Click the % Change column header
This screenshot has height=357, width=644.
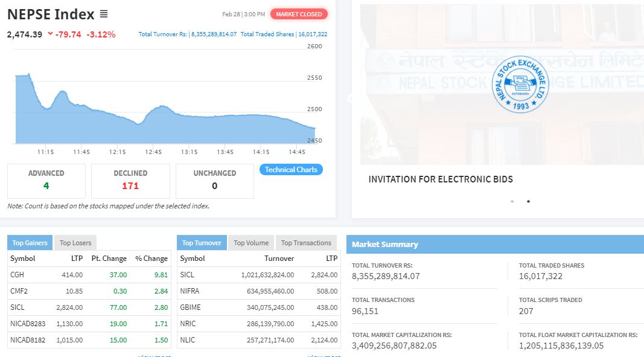[x=151, y=259]
